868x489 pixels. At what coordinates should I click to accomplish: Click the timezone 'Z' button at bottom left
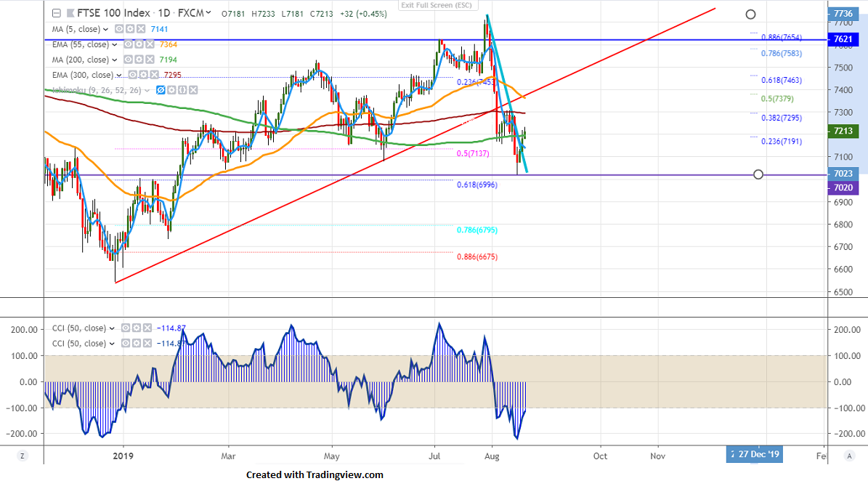(23, 456)
